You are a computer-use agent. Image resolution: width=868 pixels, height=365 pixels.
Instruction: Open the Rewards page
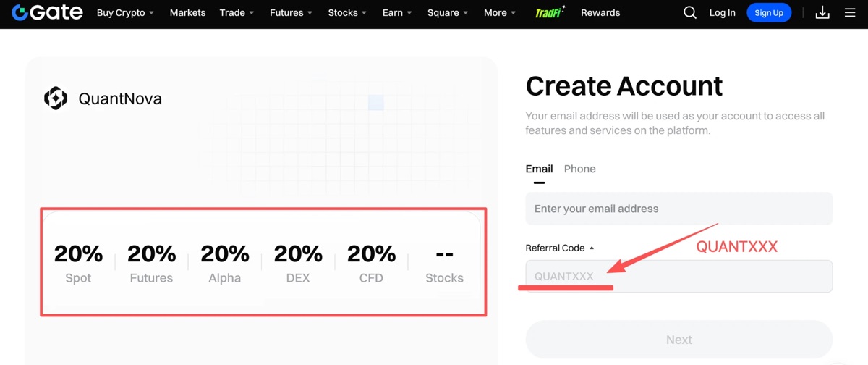(x=600, y=12)
